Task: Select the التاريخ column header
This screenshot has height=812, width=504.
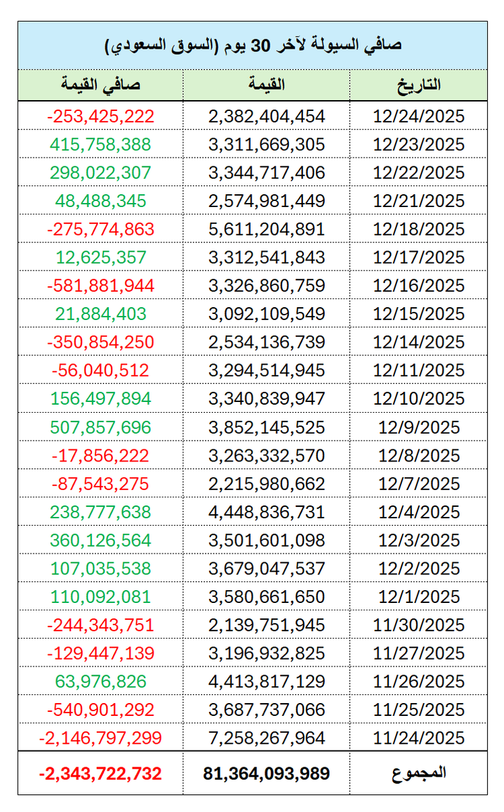Action: coord(419,85)
